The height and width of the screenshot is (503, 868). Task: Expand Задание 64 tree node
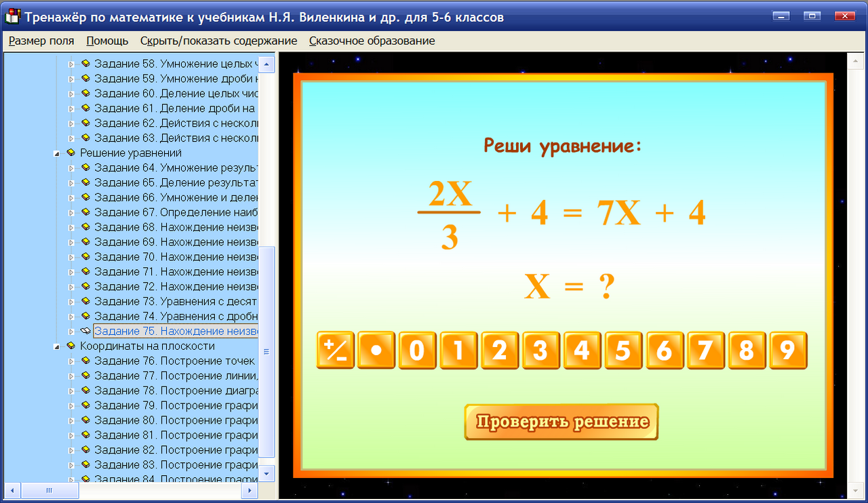pos(71,167)
